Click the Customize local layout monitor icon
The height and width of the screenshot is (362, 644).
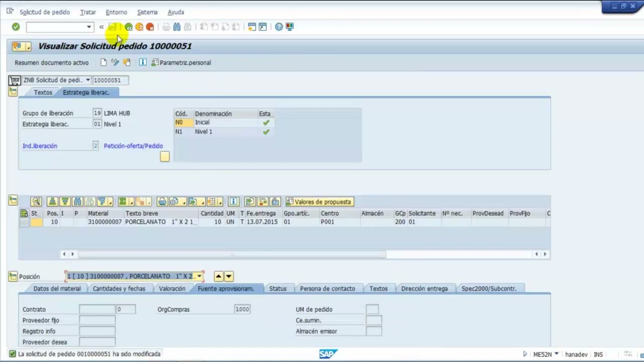click(290, 27)
